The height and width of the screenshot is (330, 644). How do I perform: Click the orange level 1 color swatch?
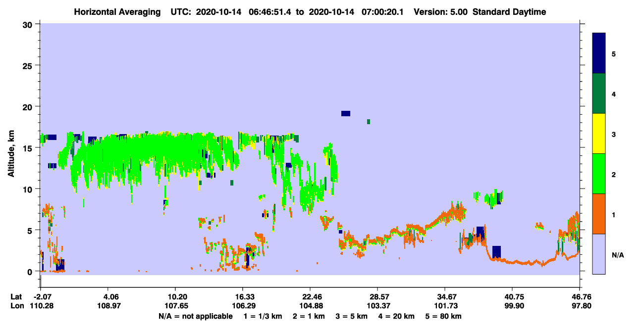(599, 214)
